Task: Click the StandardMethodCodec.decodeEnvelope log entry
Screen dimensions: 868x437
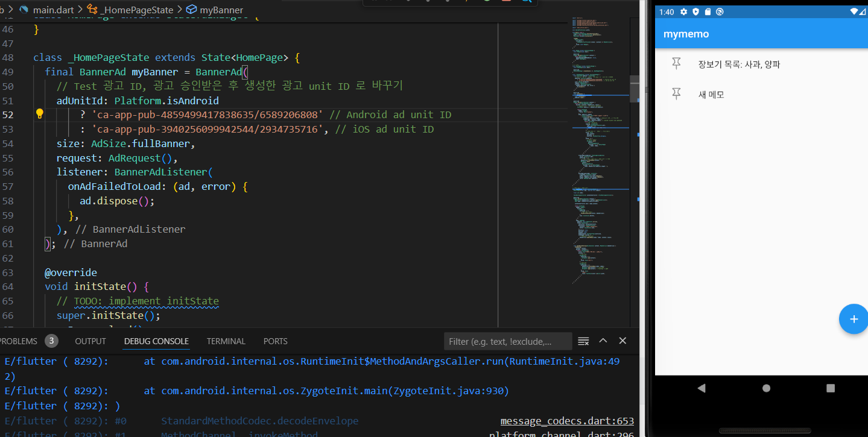Action: tap(259, 421)
